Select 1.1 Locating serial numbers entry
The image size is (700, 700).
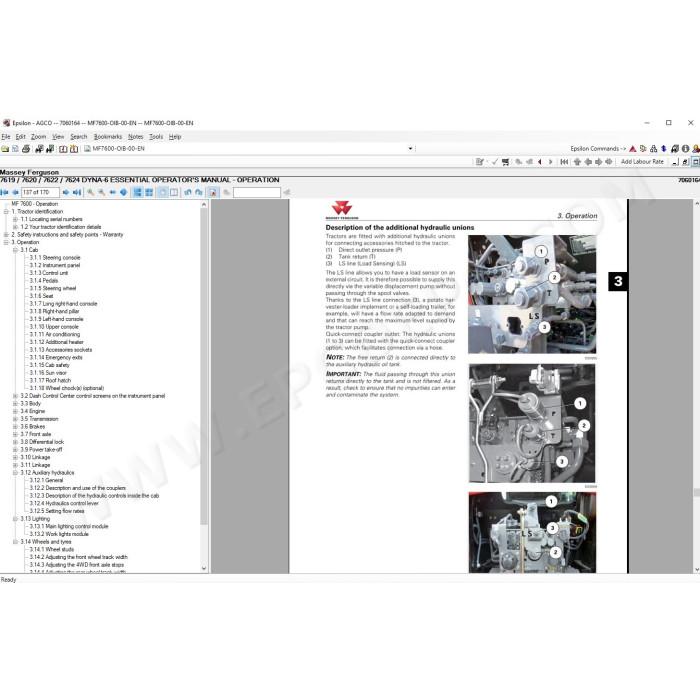(51, 219)
